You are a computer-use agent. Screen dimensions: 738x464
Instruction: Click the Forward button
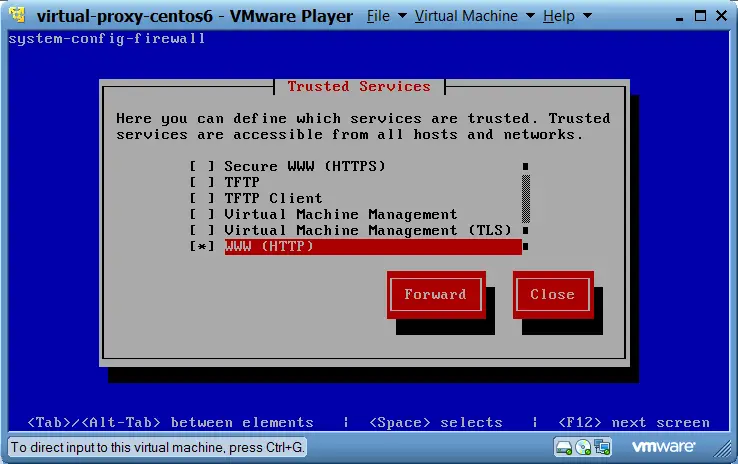coord(436,295)
